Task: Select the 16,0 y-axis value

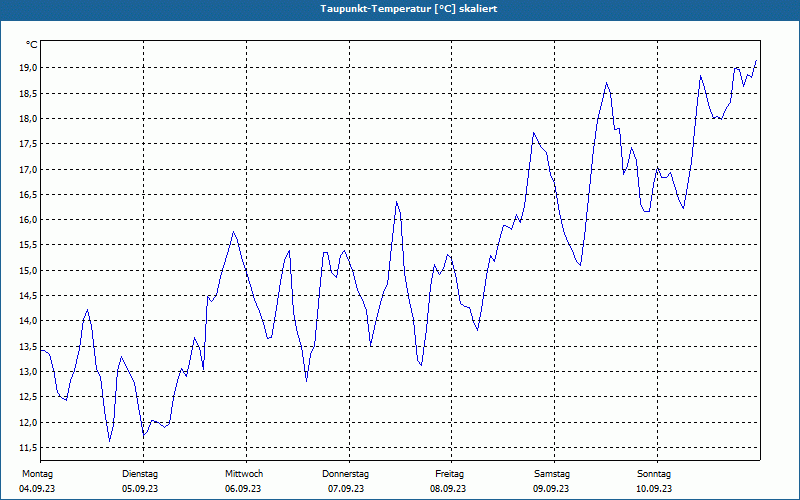Action: 28,220
